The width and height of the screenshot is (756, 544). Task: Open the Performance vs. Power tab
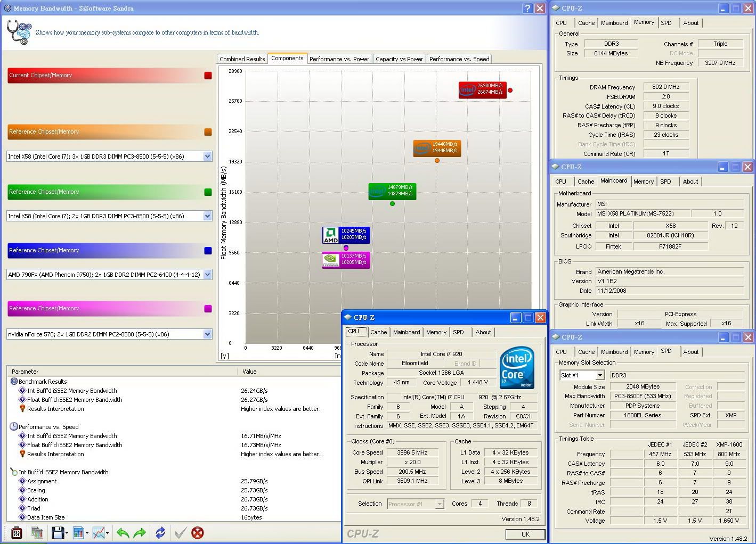pyautogui.click(x=339, y=59)
